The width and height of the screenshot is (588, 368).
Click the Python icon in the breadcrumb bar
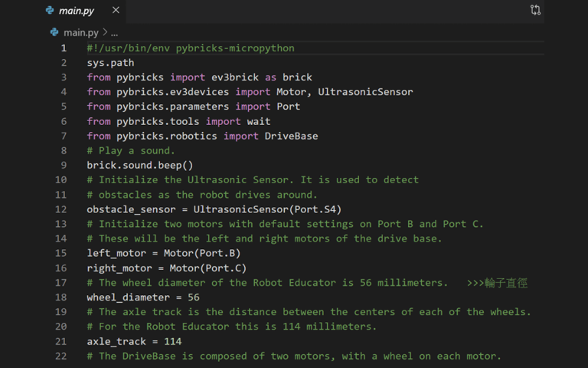pyautogui.click(x=54, y=33)
